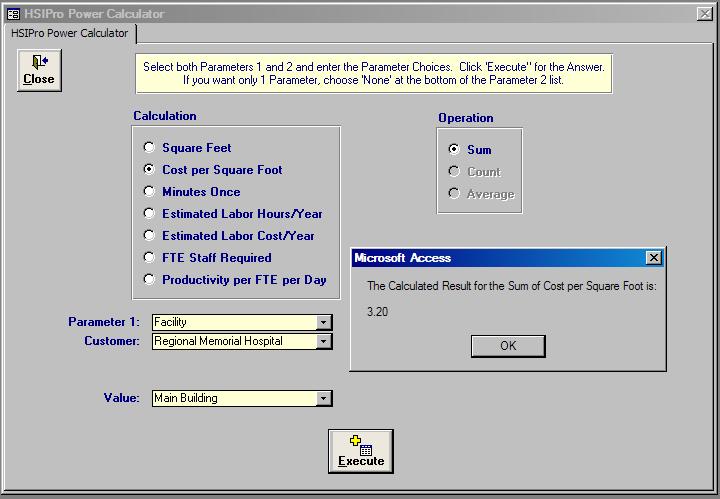The height and width of the screenshot is (499, 720).
Task: Open the Value dropdown arrow
Action: click(x=323, y=398)
